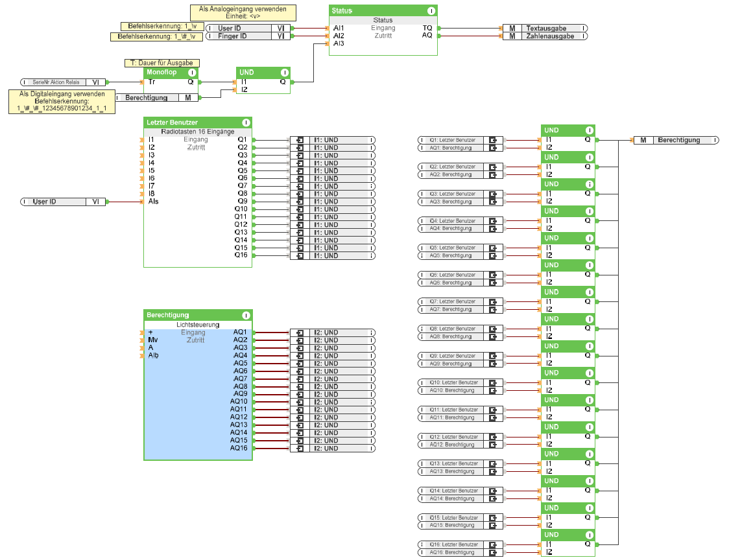This screenshot has height=560, width=729.
Task: Select the AQ15: Berechtigung reference label
Action: pos(452,525)
